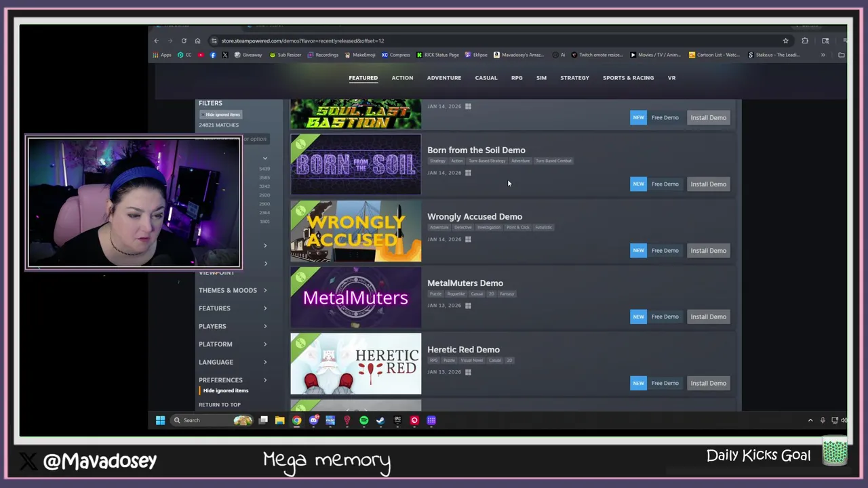Bookmark this page with the star icon
This screenshot has width=868, height=488.
click(x=785, y=41)
